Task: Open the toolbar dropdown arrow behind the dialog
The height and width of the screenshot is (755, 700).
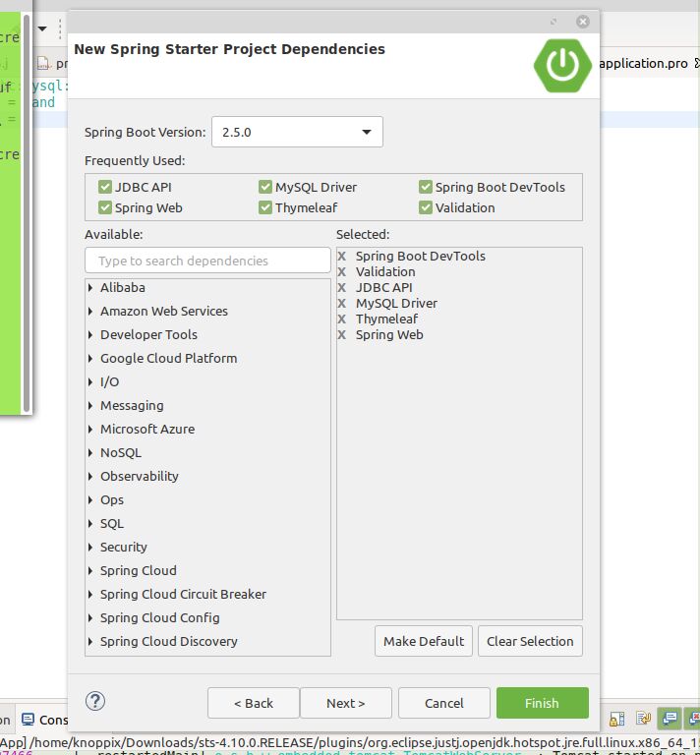Action: (x=42, y=29)
